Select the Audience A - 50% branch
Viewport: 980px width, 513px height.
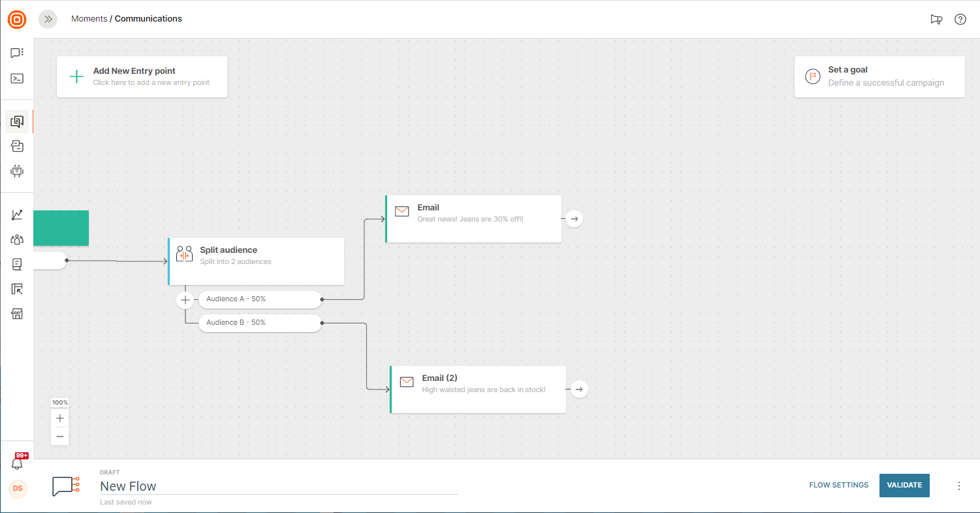pyautogui.click(x=259, y=299)
